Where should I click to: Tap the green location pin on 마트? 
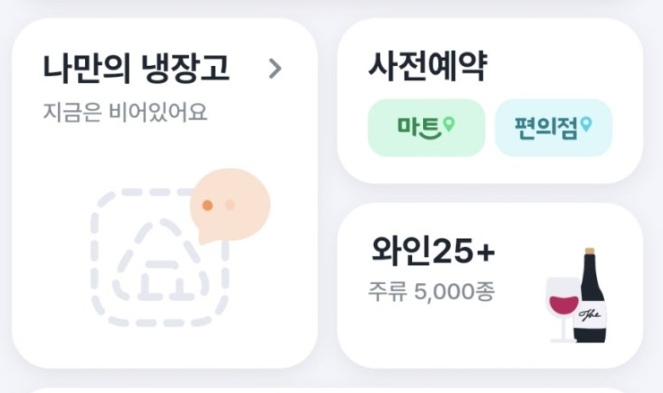point(449,124)
